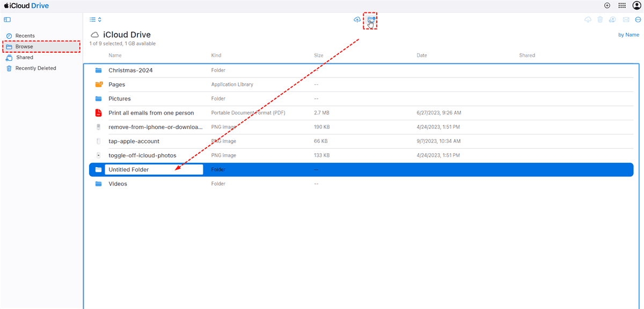This screenshot has width=644, height=309.
Task: Open the list view options dropdown
Action: [x=96, y=19]
